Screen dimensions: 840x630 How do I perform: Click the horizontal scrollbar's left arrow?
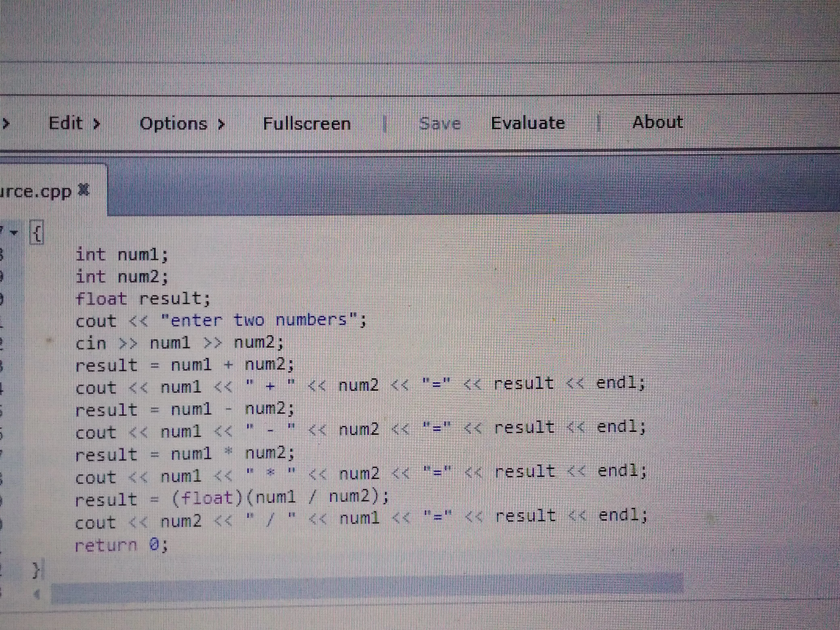coord(37,594)
